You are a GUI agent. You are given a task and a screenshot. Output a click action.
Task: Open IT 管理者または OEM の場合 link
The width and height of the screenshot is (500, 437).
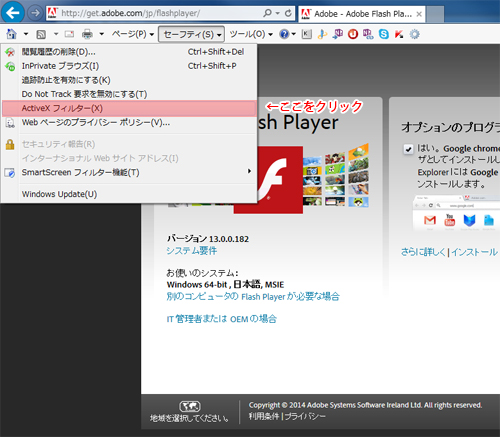[x=222, y=319]
